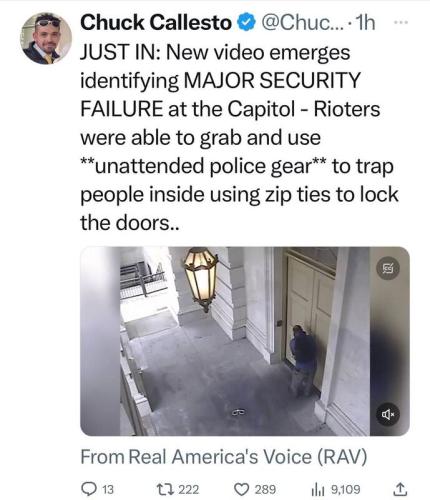The height and width of the screenshot is (500, 430).
Task: Toggle video captions icon
Action: [388, 268]
